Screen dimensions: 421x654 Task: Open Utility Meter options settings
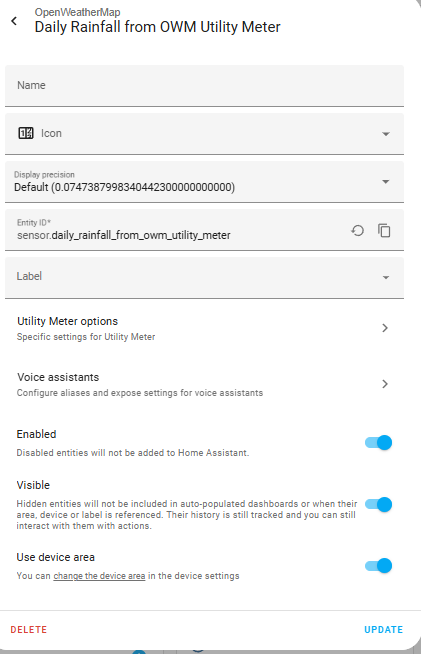click(204, 328)
